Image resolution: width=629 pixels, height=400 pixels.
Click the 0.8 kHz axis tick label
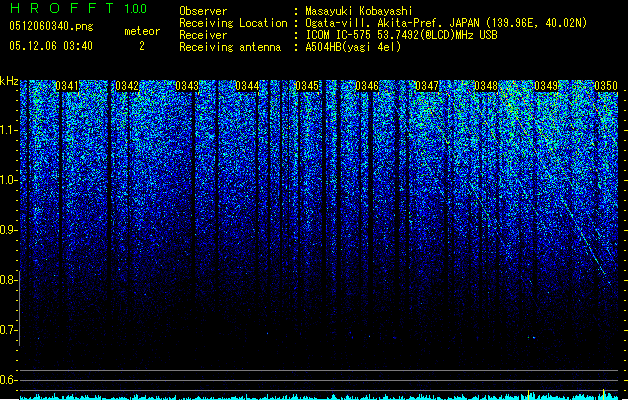[8, 280]
